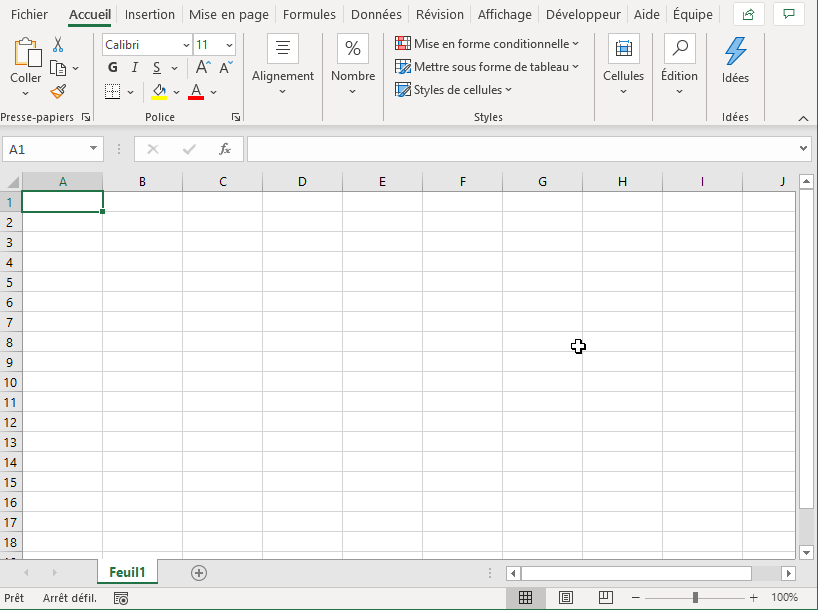
Task: Open the Name Box dropdown arrow
Action: click(93, 149)
